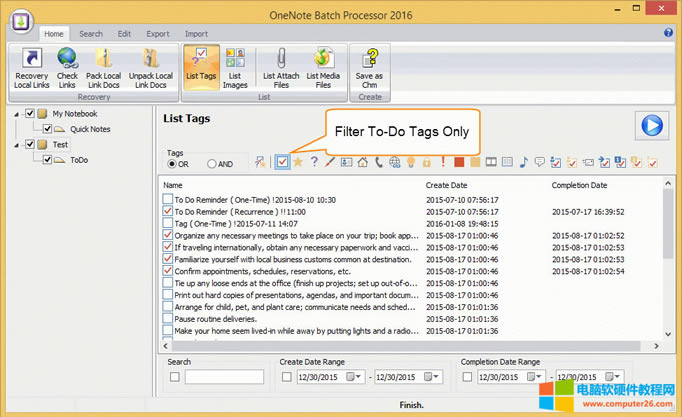The width and height of the screenshot is (682, 417).
Task: Uncheck the My Notebook checkbox
Action: pos(43,114)
